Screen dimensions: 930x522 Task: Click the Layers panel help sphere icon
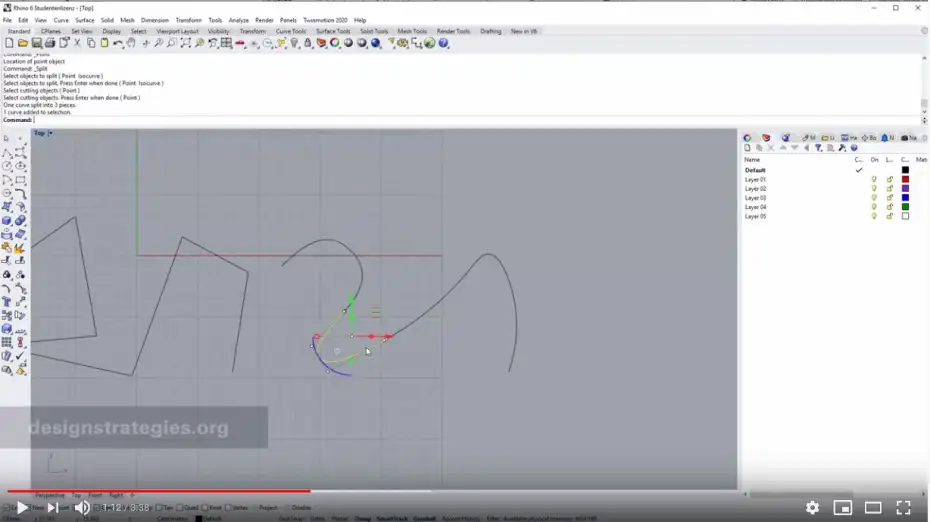853,148
